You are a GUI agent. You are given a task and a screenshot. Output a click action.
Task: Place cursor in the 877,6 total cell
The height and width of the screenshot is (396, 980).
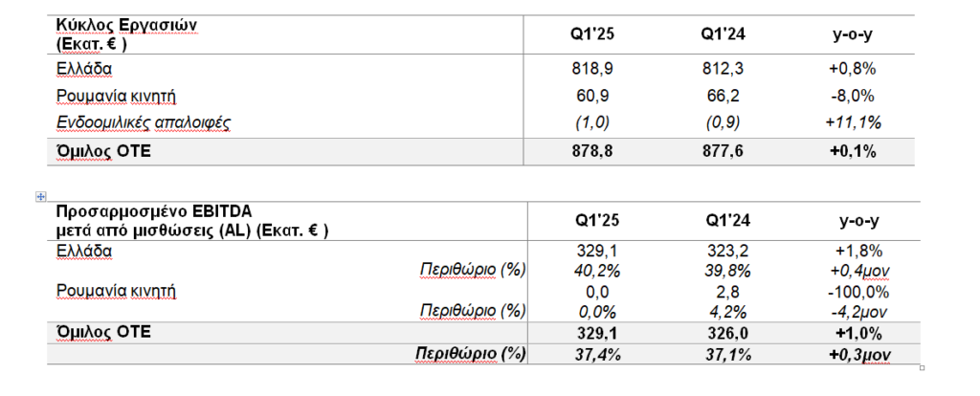tap(723, 151)
